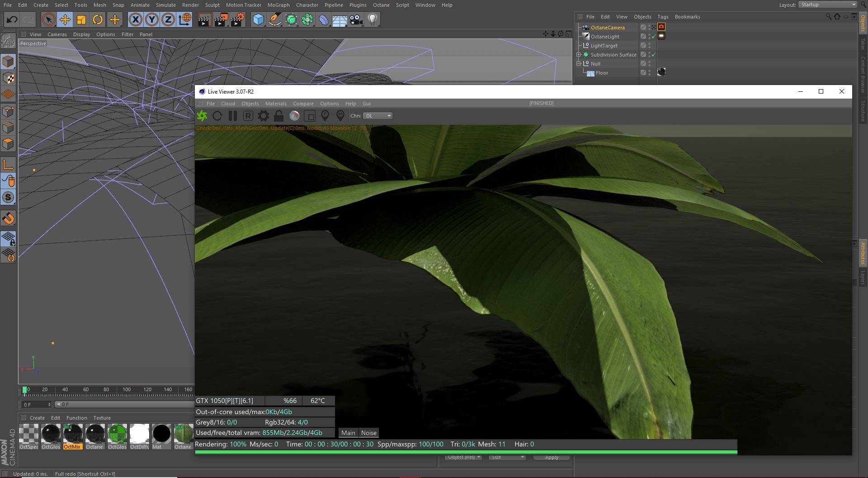
Task: Click the lock resolution padlock icon
Action: 278,116
